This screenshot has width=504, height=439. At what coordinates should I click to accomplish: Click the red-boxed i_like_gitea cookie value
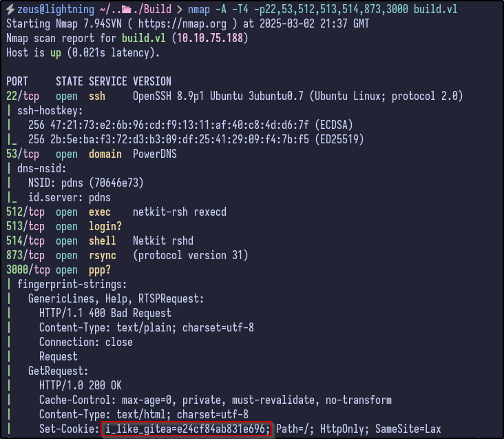(187, 429)
